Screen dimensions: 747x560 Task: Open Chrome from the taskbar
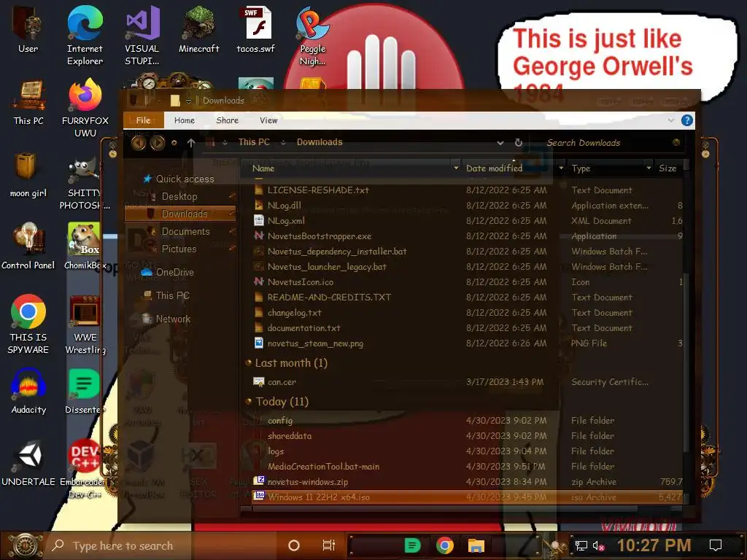click(444, 545)
